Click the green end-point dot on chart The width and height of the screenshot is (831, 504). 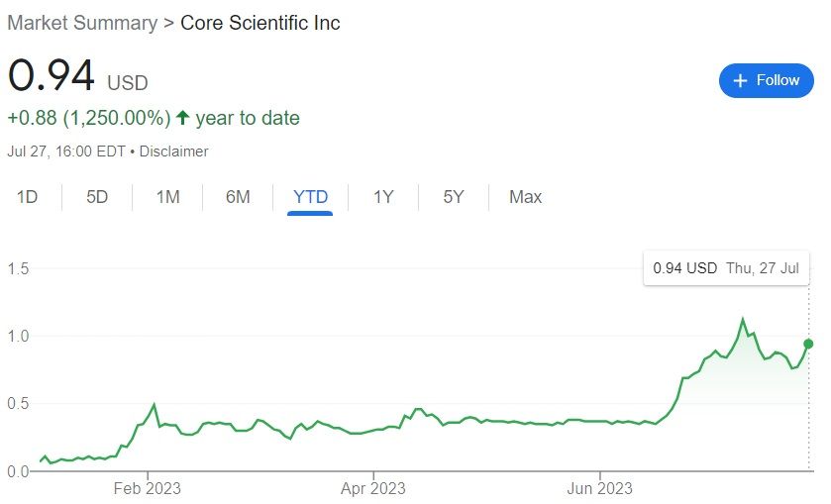coord(808,344)
